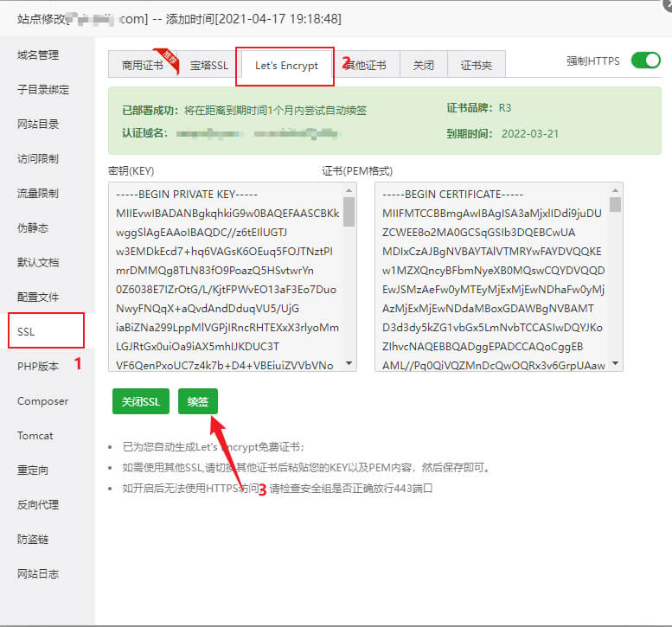Open 网站日志 in the sidebar
This screenshot has width=672, height=627.
click(x=38, y=574)
